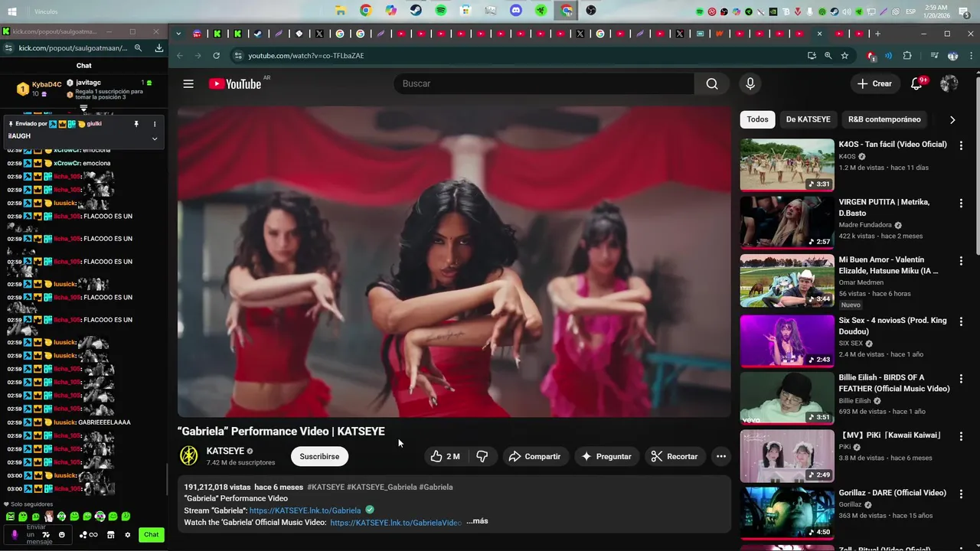Select the De KATSEYE filter chip
Image resolution: width=980 pixels, height=551 pixels.
click(808, 119)
